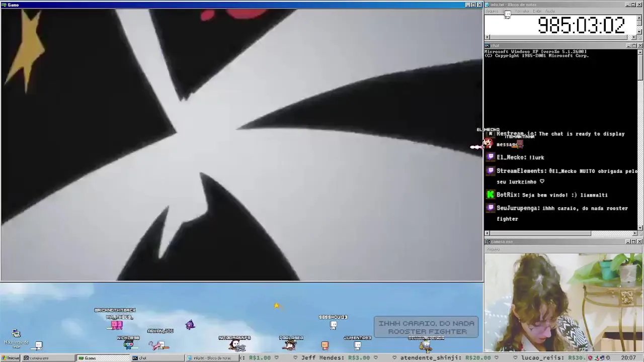The height and width of the screenshot is (362, 644).
Task: Close the camera.exe window
Action: tap(639, 242)
